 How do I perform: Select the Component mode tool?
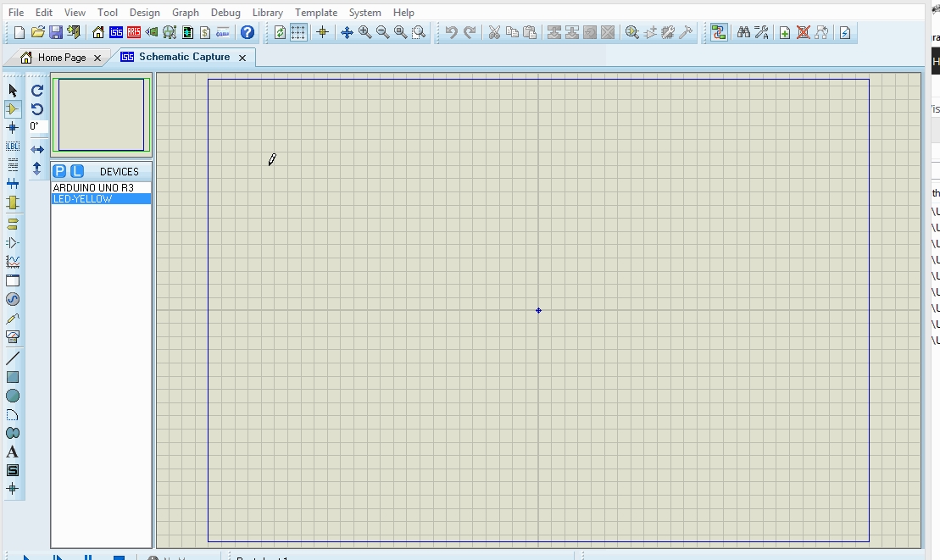(x=13, y=108)
